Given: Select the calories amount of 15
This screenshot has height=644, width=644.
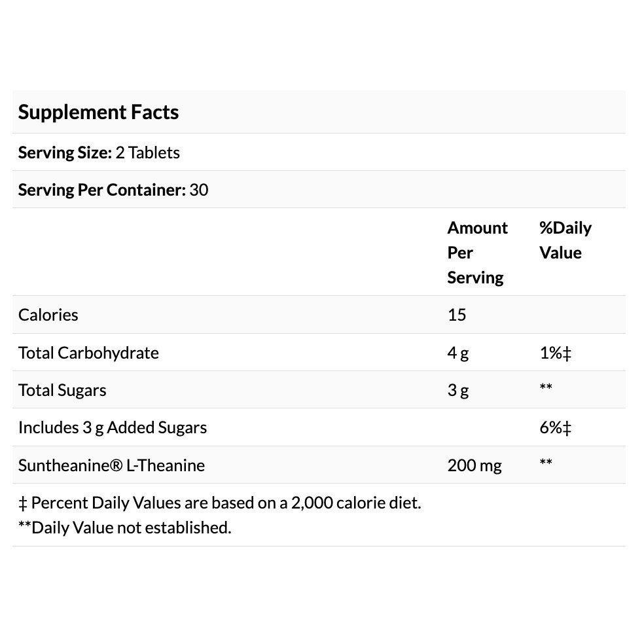Looking at the screenshot, I should 457,315.
